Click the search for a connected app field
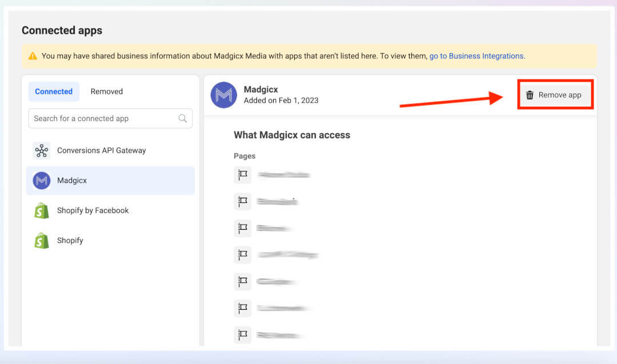This screenshot has width=617, height=364. (x=103, y=118)
